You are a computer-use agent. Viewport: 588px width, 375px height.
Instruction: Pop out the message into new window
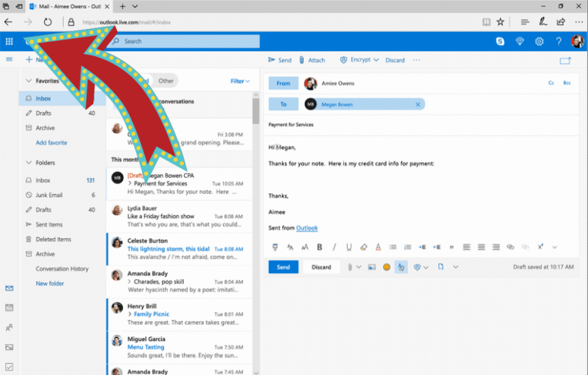[564, 60]
